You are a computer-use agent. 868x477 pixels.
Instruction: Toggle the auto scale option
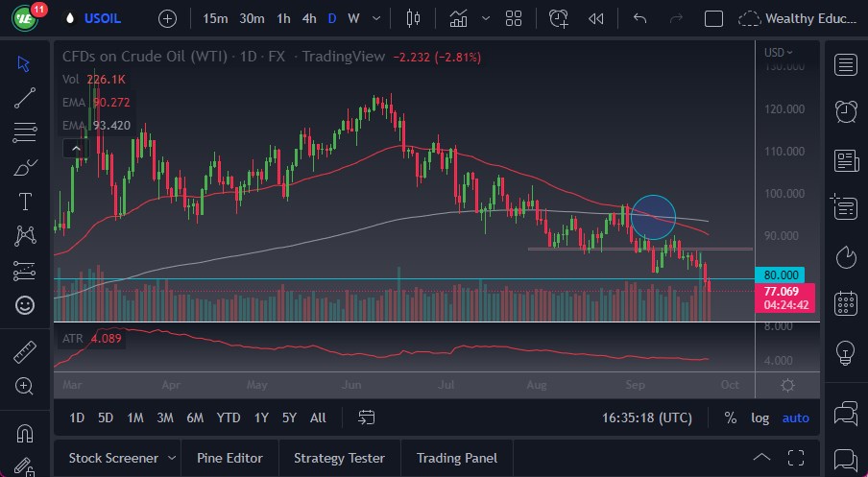796,417
